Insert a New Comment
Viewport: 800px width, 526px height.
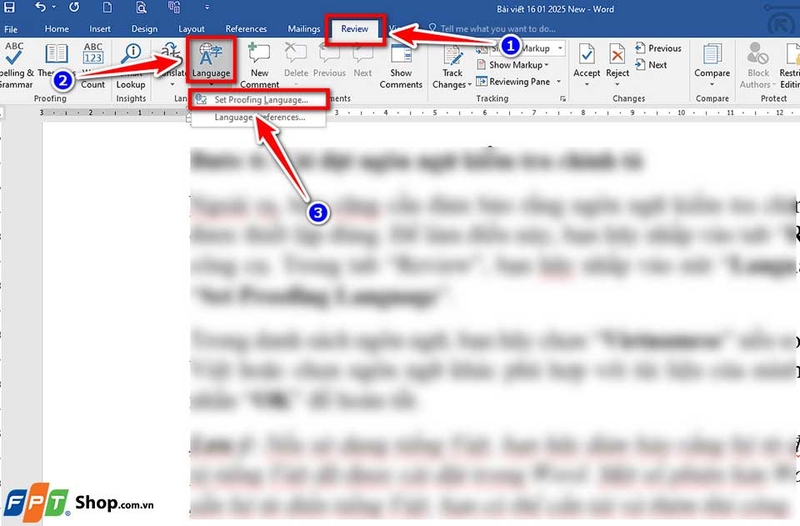(x=260, y=65)
